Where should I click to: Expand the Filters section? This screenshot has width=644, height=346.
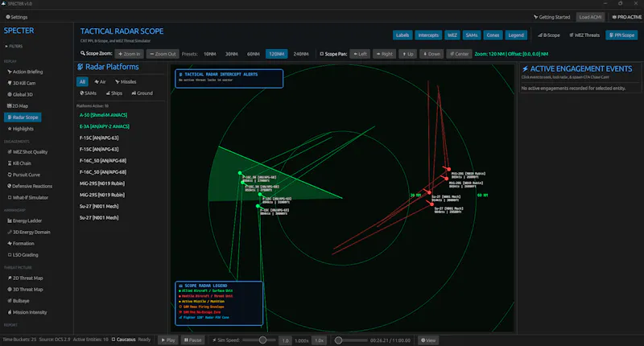[x=14, y=47]
